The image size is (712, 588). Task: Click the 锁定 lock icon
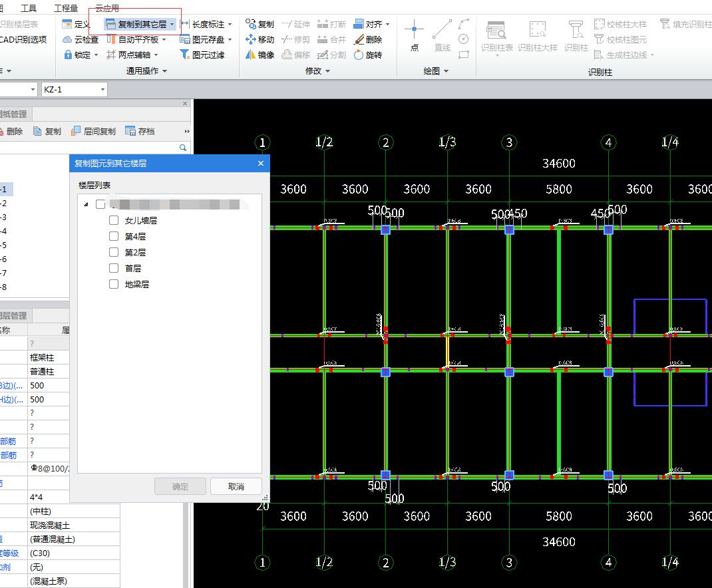(x=68, y=55)
